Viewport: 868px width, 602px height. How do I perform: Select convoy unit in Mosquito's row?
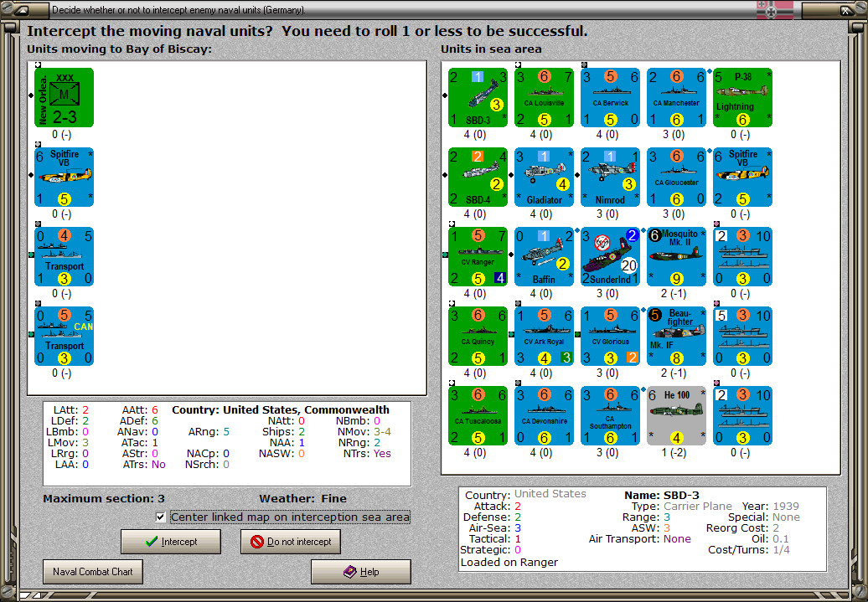[x=743, y=257]
